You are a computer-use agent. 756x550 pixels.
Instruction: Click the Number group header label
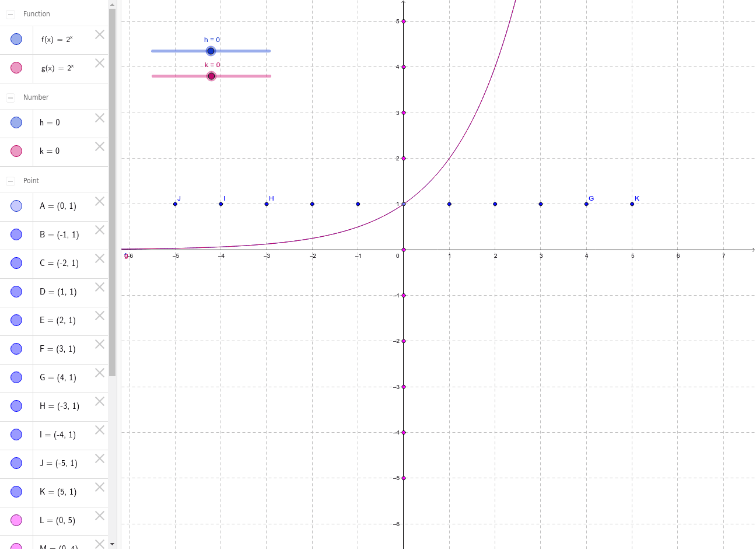click(36, 97)
